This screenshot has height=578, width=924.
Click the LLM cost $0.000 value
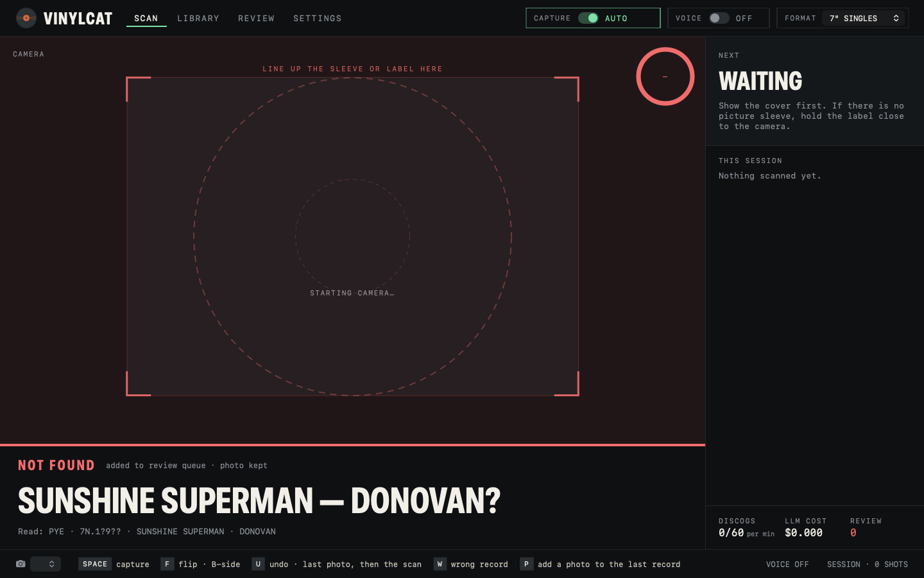pyautogui.click(x=803, y=532)
